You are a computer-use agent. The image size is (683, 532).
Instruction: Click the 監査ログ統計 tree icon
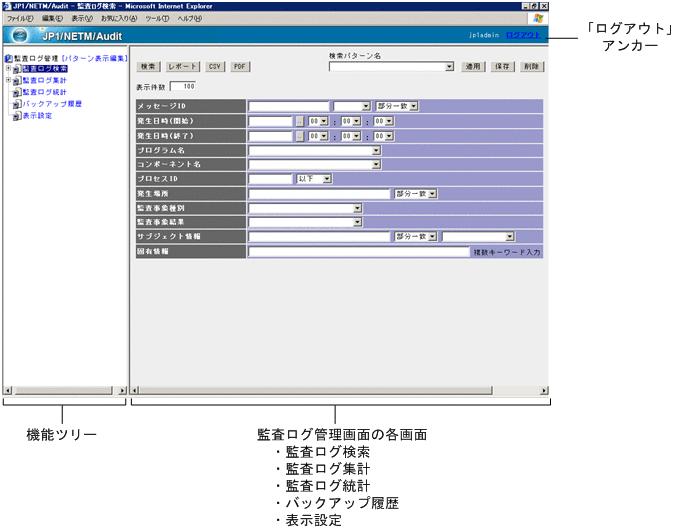point(16,92)
